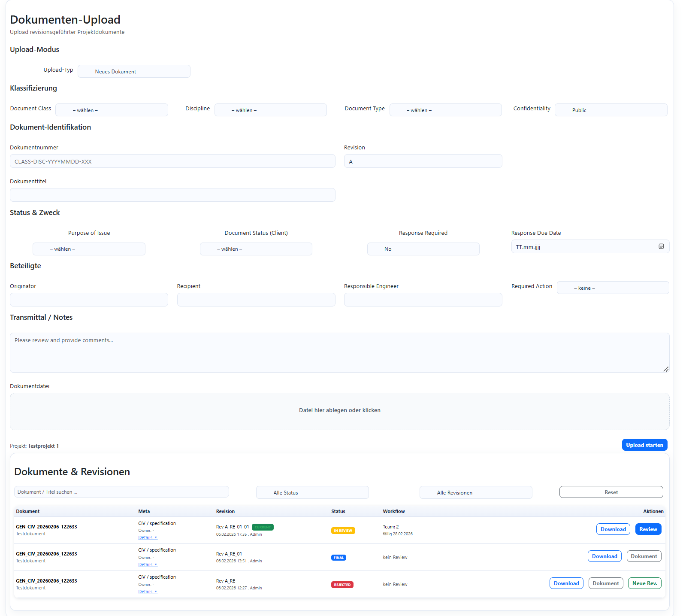Expand Details for the Rev A_RE_01_01 row
The image size is (683, 616).
pyautogui.click(x=148, y=538)
